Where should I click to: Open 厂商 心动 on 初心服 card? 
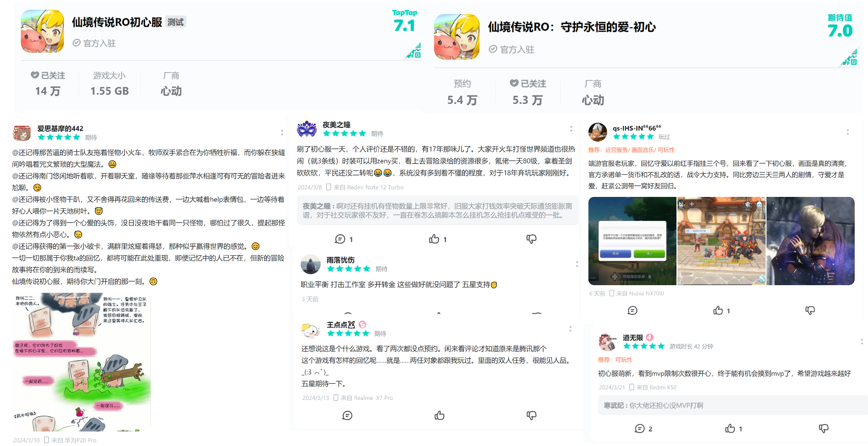[171, 84]
